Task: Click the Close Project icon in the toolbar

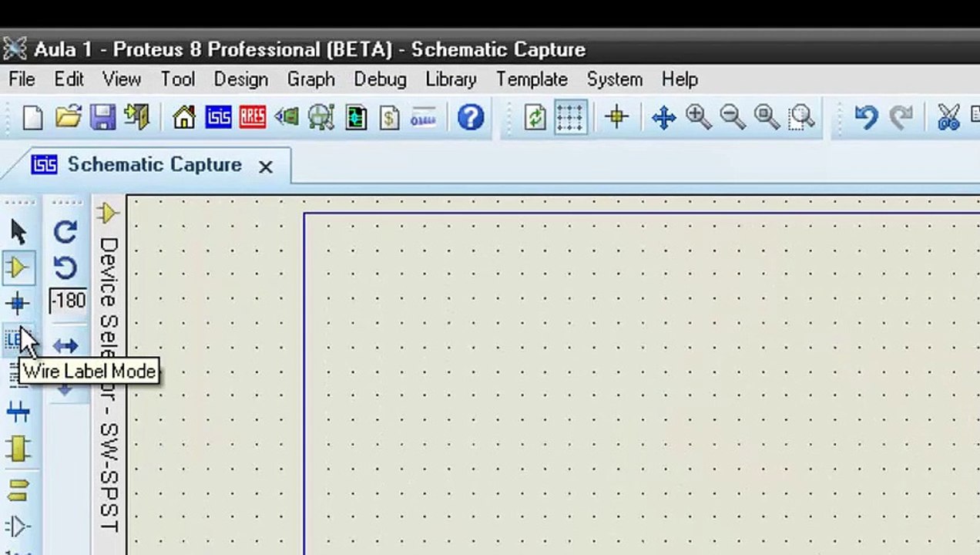Action: click(136, 118)
